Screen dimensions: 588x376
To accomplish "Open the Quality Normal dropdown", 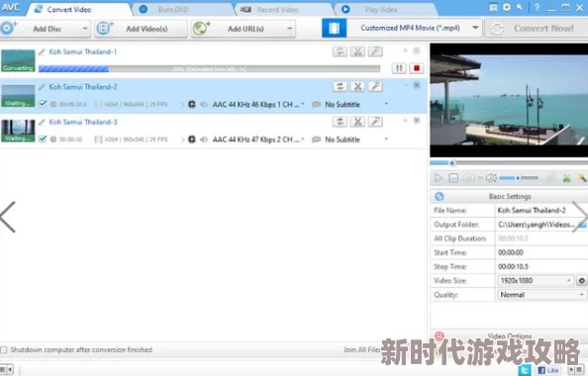I will coord(581,295).
